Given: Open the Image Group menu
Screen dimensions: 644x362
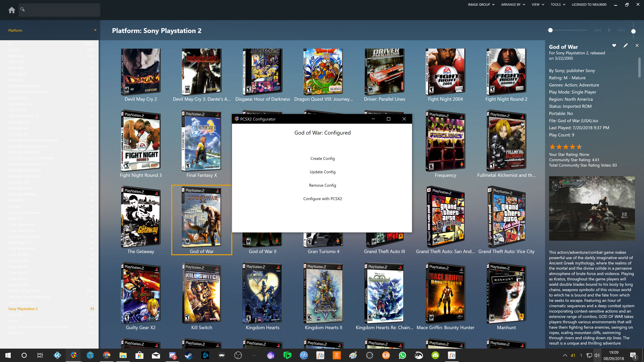Looking at the screenshot, I should pyautogui.click(x=481, y=5).
